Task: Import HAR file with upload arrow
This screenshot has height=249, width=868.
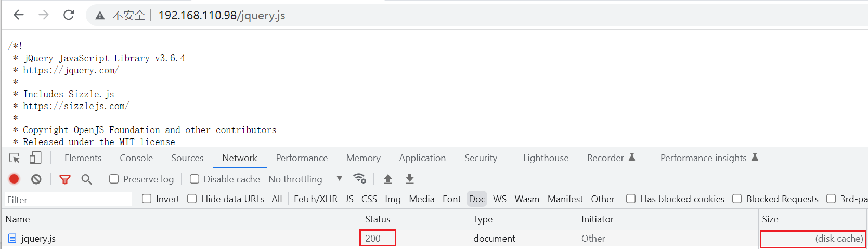Action: (388, 179)
